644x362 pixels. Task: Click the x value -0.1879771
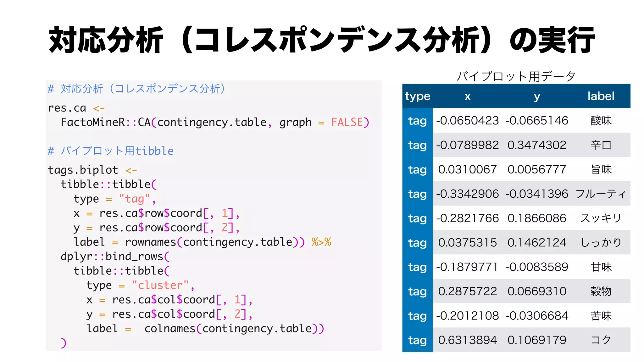[x=468, y=267]
